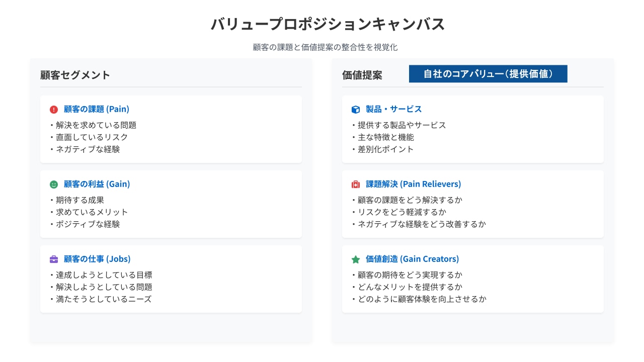Image resolution: width=644 pixels, height=362 pixels.
Task: Click the blue cube 製品・サービス icon
Action: 356,109
